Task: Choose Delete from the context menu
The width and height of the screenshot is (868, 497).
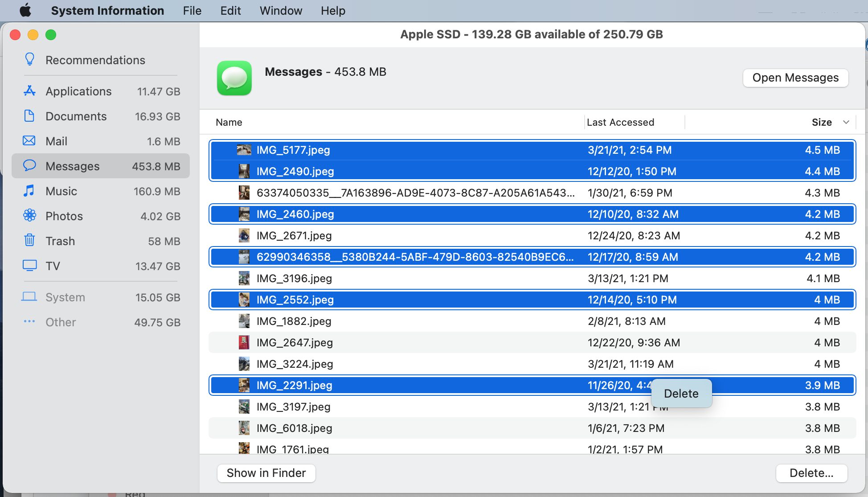Action: tap(681, 394)
